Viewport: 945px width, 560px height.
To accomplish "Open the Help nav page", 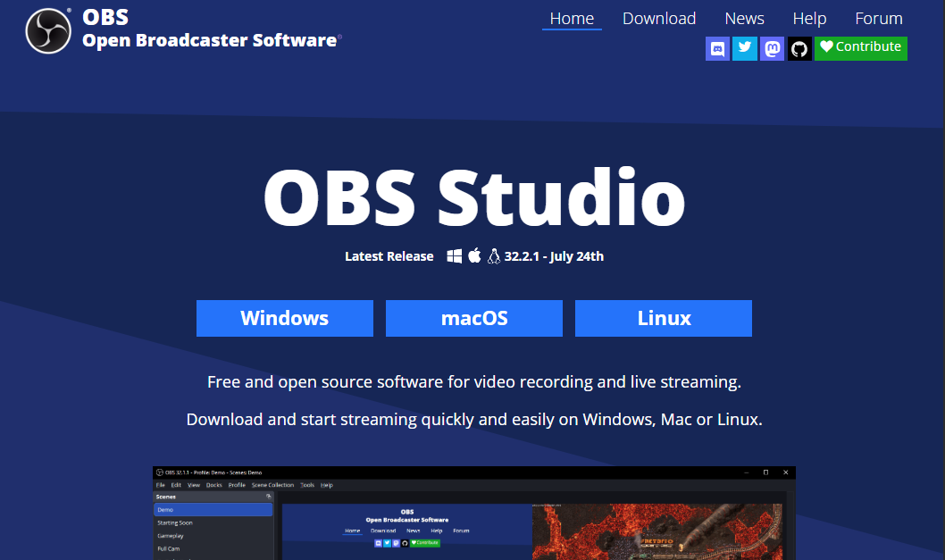I will click(x=809, y=19).
